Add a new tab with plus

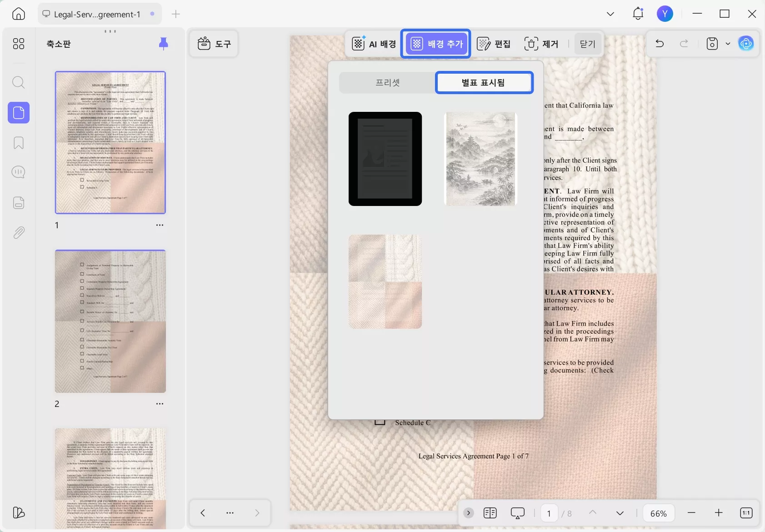[176, 14]
